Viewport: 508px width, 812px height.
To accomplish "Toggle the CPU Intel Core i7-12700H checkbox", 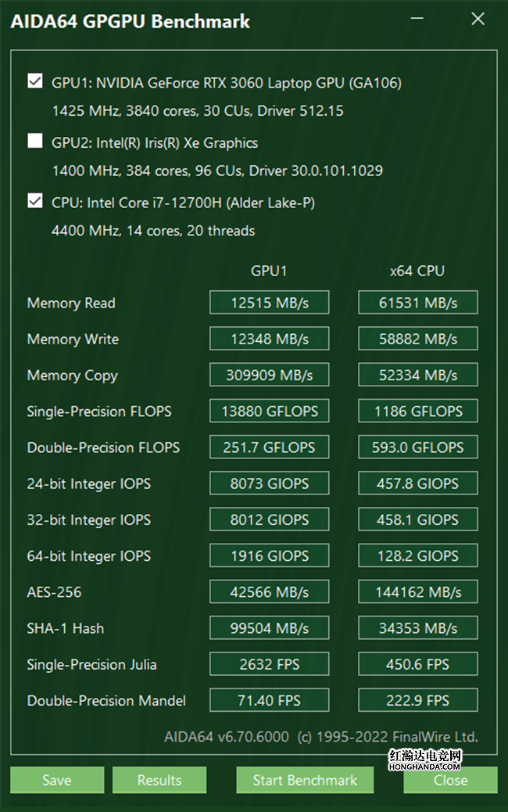I will point(35,201).
